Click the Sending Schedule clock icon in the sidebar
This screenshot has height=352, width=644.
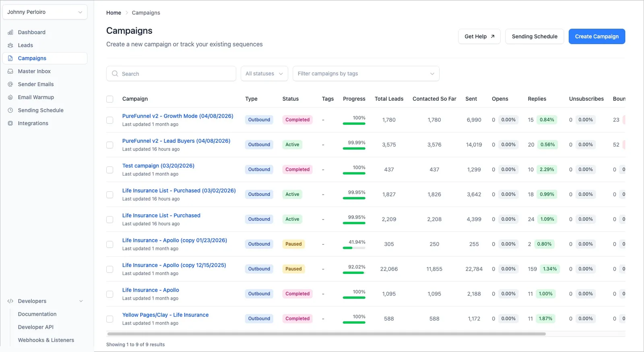pos(10,110)
